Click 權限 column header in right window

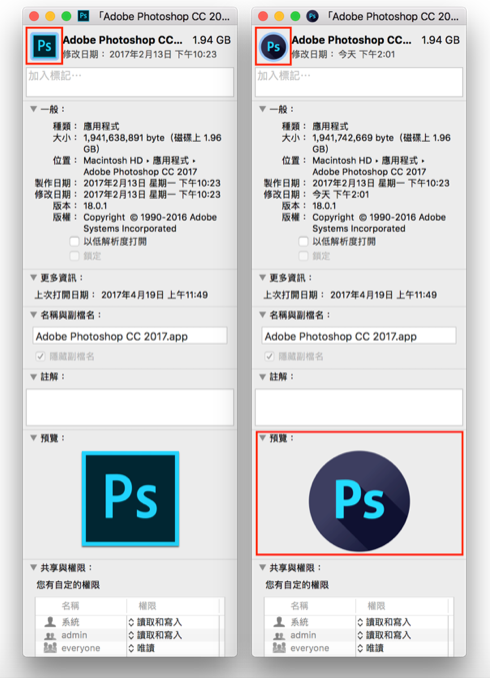click(376, 606)
